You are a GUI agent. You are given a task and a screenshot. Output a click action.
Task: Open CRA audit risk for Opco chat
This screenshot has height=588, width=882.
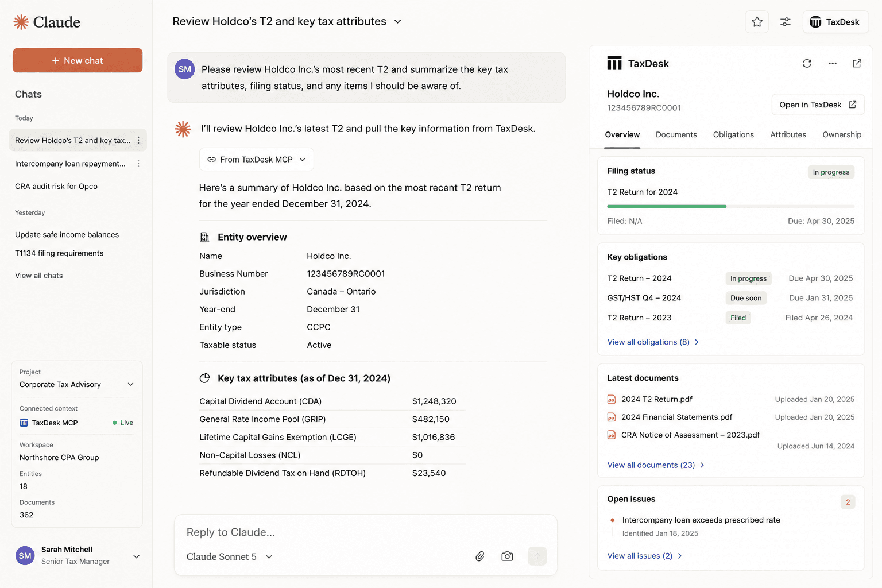point(56,187)
